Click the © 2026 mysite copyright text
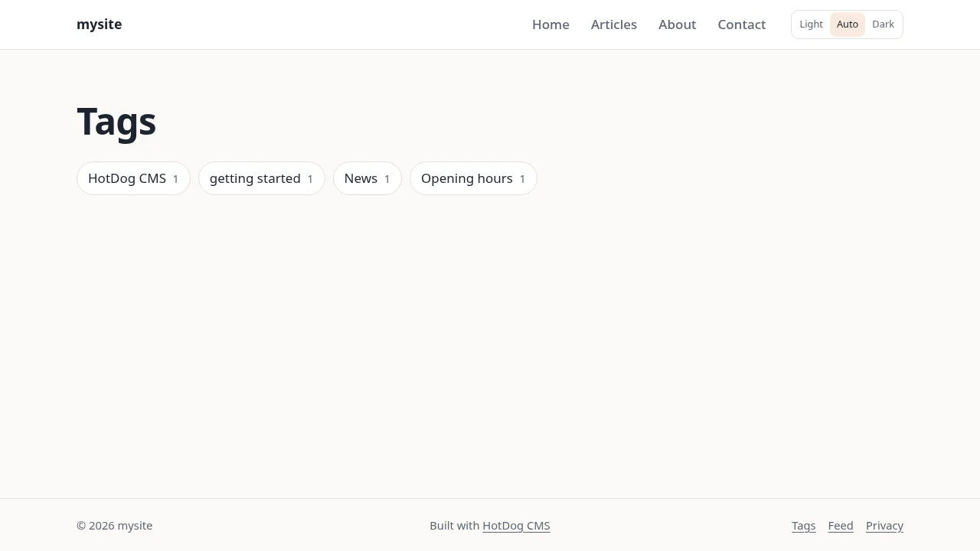This screenshot has height=551, width=980. 115,526
